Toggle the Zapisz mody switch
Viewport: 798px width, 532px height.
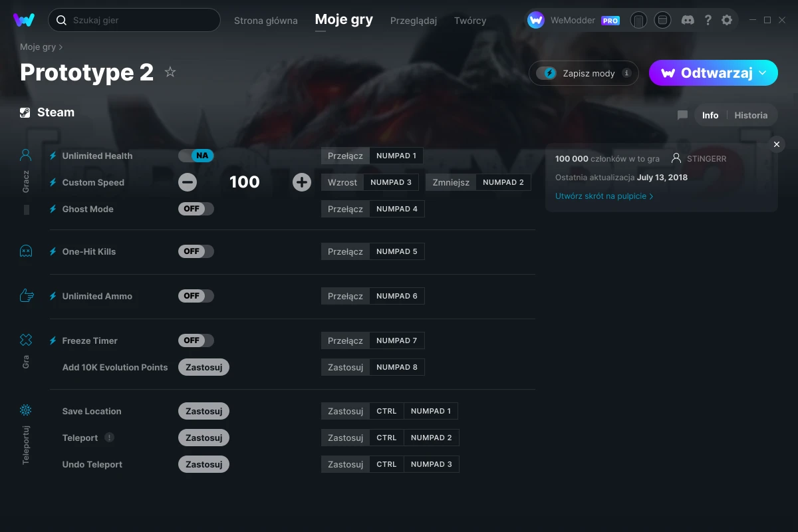click(549, 73)
